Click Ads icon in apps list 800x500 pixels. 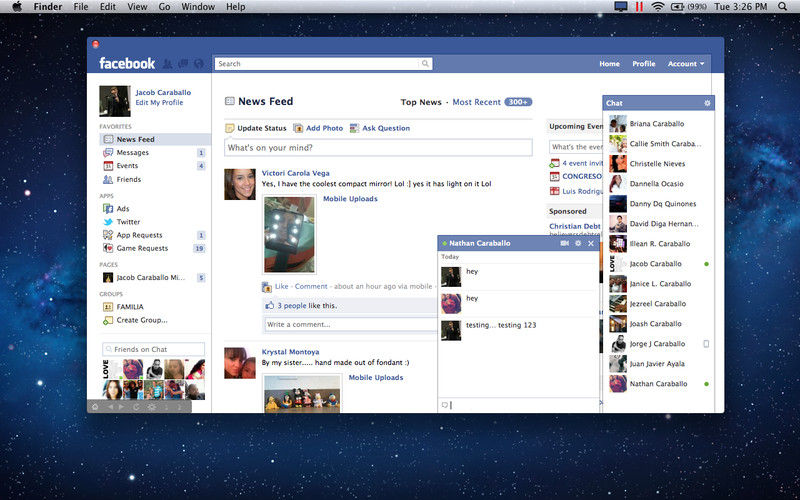click(108, 209)
